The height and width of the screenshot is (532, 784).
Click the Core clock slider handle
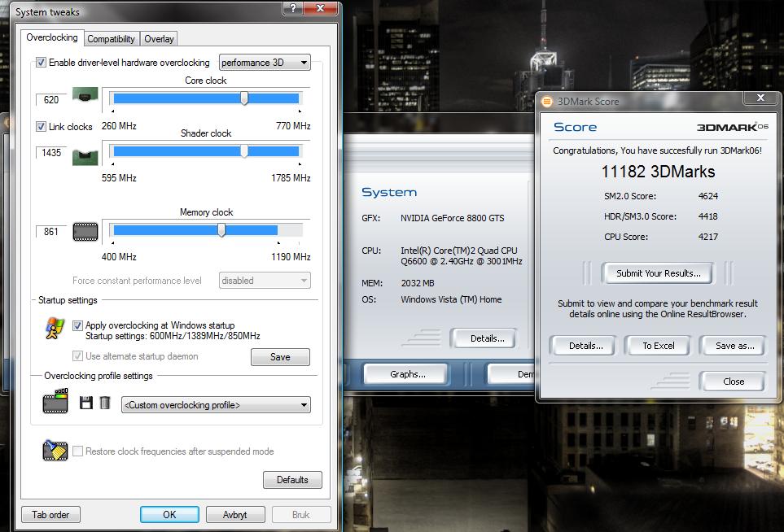click(244, 98)
